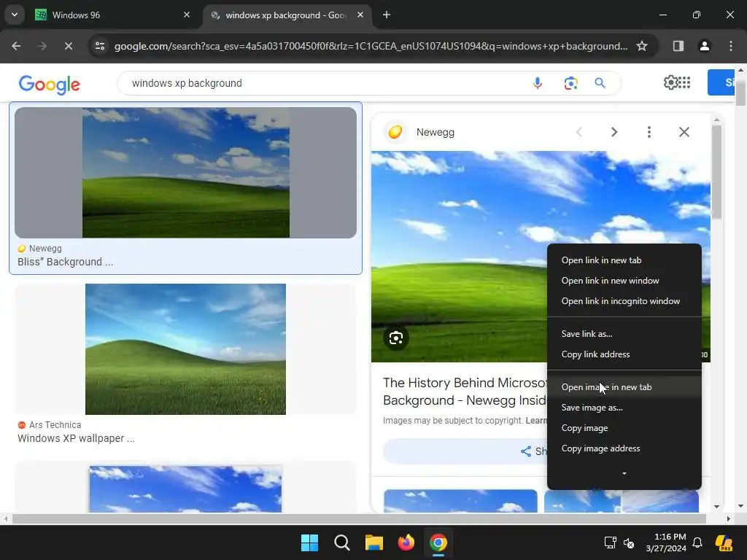Close the windows xp background tab

click(x=360, y=15)
